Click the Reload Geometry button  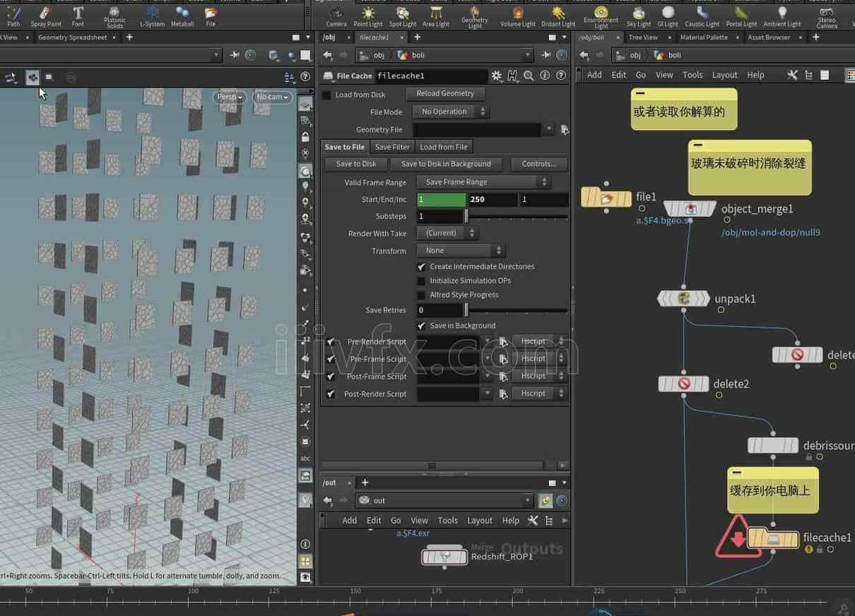[445, 93]
